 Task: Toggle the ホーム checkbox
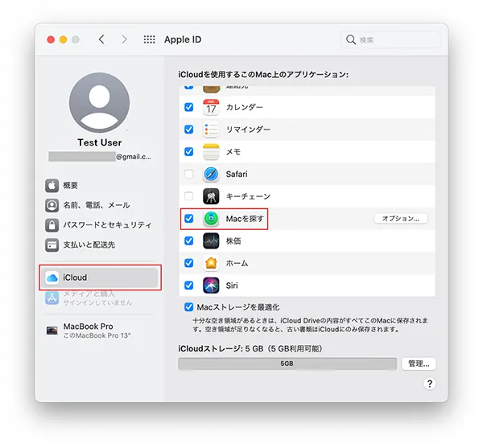click(x=188, y=263)
